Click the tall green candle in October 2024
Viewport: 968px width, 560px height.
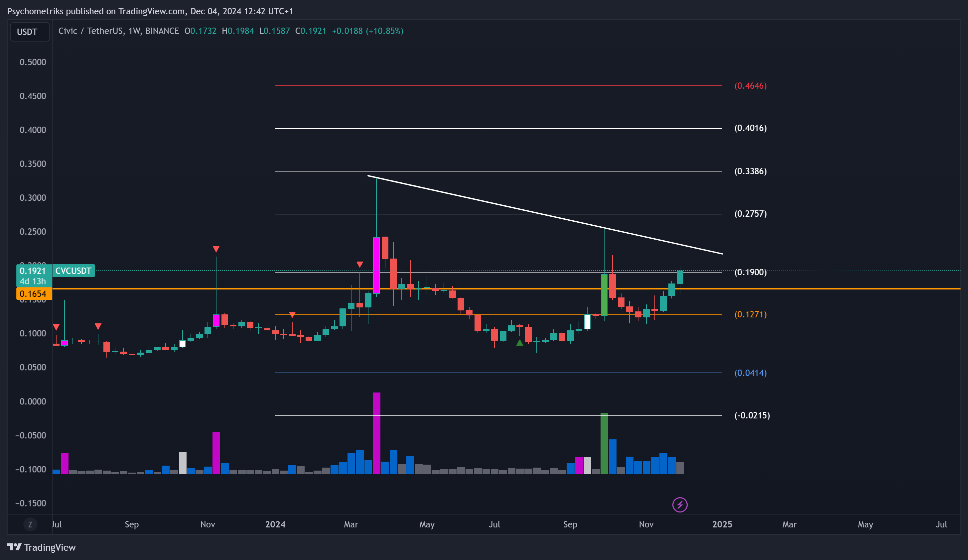click(x=604, y=295)
